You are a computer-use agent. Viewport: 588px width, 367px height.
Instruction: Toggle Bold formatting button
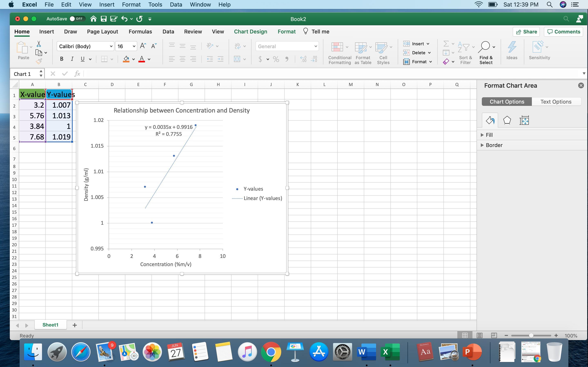click(x=61, y=59)
